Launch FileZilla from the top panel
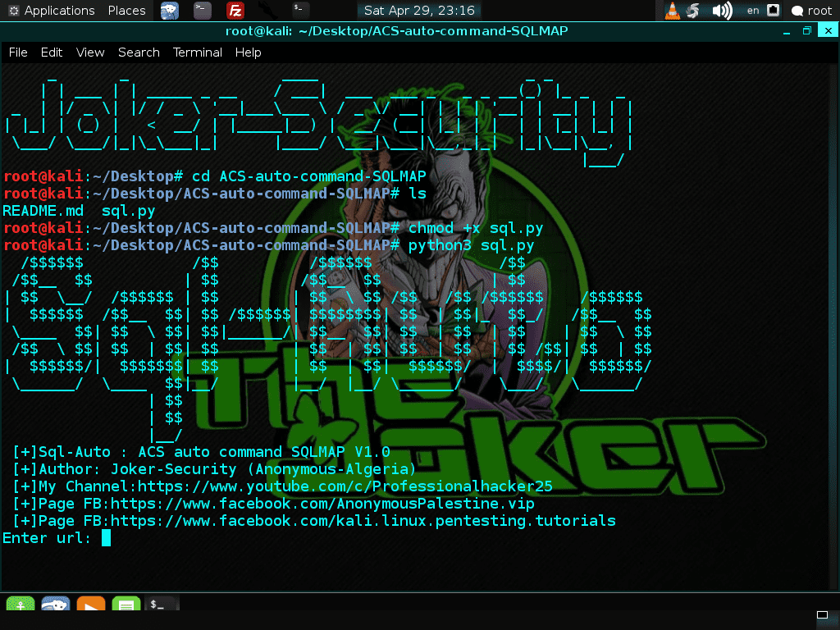 tap(235, 11)
